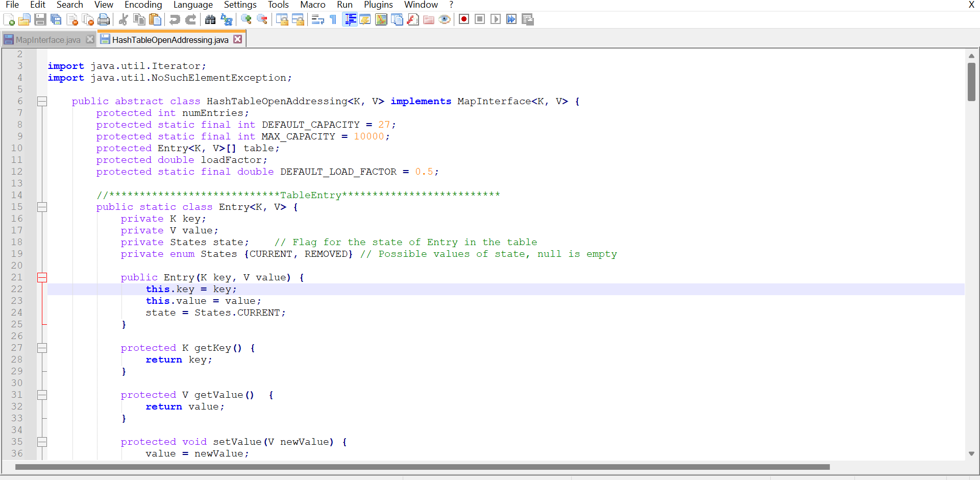This screenshot has height=480, width=980.
Task: Print the current document
Action: tap(104, 19)
